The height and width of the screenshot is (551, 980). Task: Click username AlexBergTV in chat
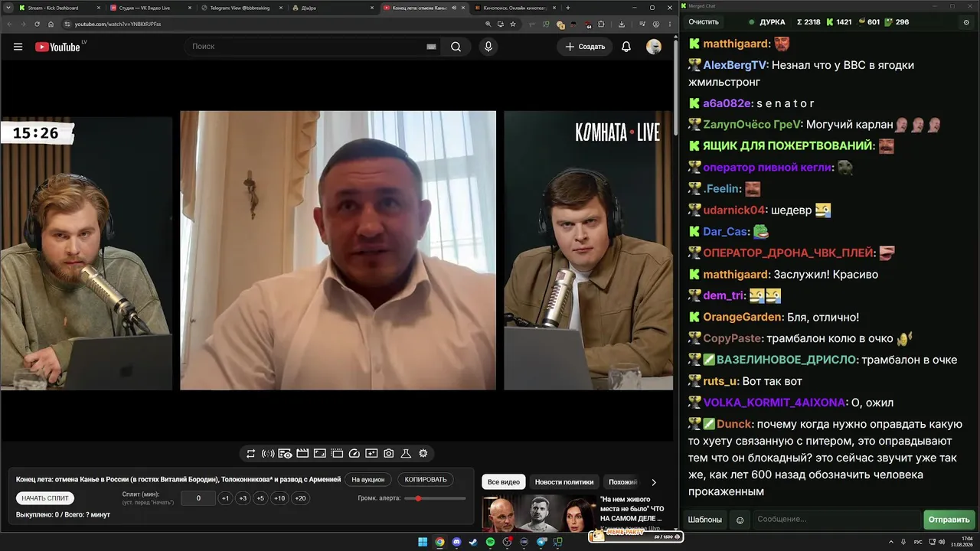pyautogui.click(x=735, y=65)
